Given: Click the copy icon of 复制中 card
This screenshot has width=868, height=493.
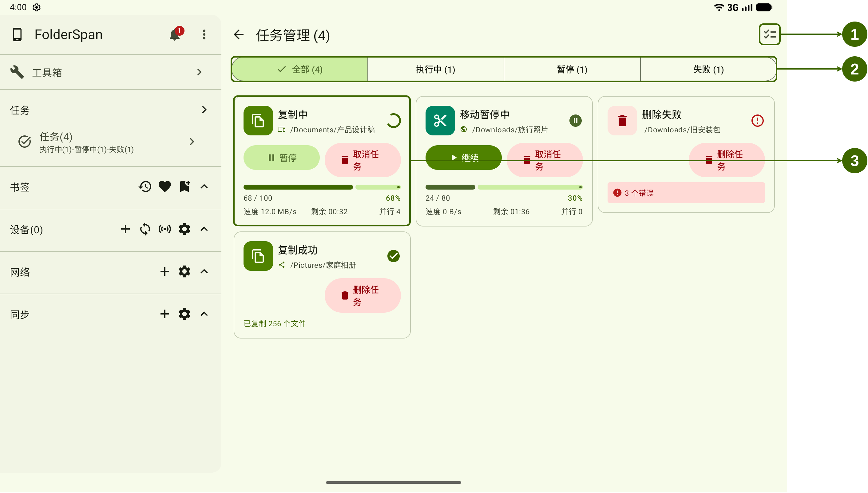Looking at the screenshot, I should (258, 121).
